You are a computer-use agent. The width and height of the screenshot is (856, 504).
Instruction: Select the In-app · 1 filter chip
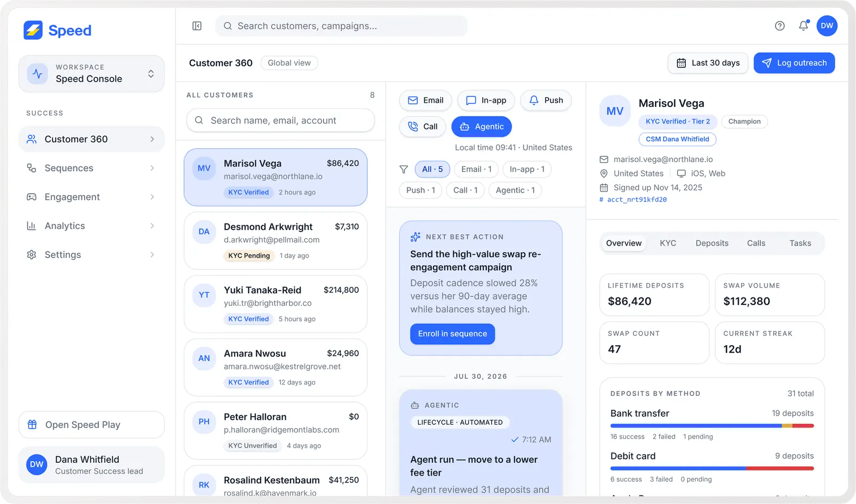coord(528,170)
